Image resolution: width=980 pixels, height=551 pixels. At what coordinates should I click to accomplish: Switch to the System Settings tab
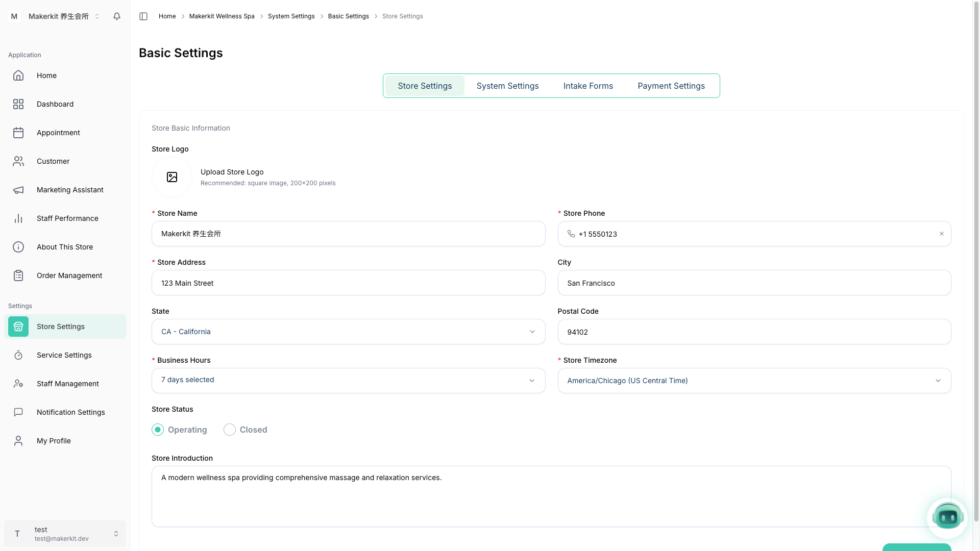pyautogui.click(x=507, y=86)
